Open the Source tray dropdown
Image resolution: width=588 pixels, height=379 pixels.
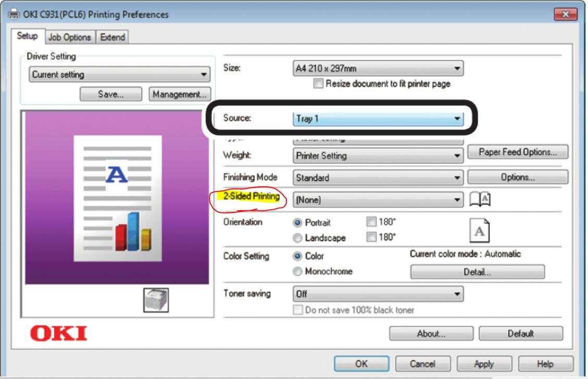[x=378, y=119]
